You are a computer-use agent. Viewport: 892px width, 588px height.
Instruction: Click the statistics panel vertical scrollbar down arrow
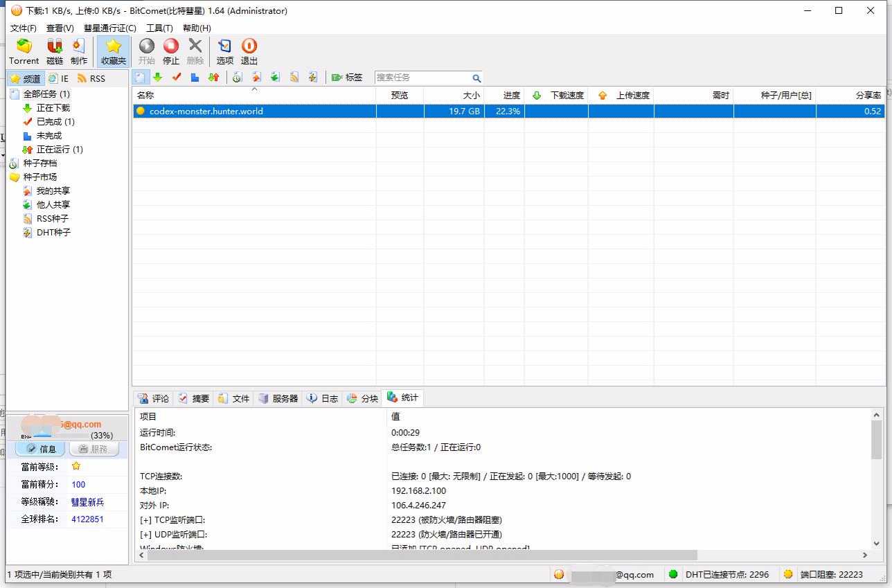(x=876, y=544)
